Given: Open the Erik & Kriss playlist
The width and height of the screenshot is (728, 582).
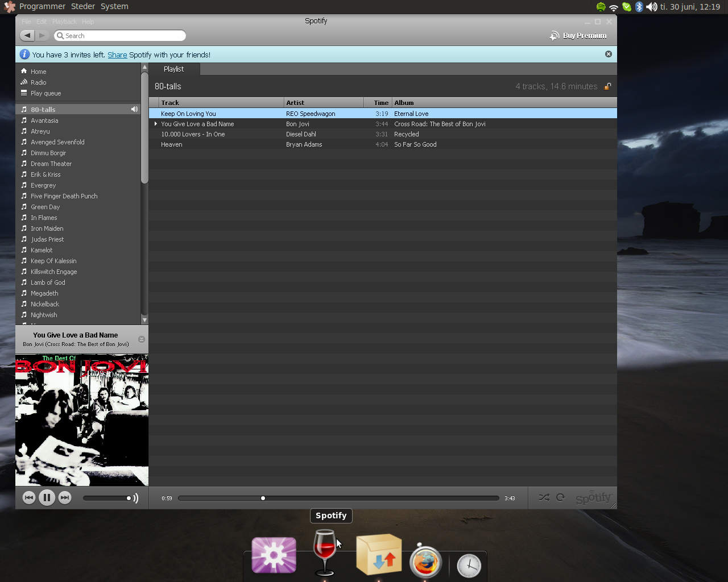Looking at the screenshot, I should (78, 174).
